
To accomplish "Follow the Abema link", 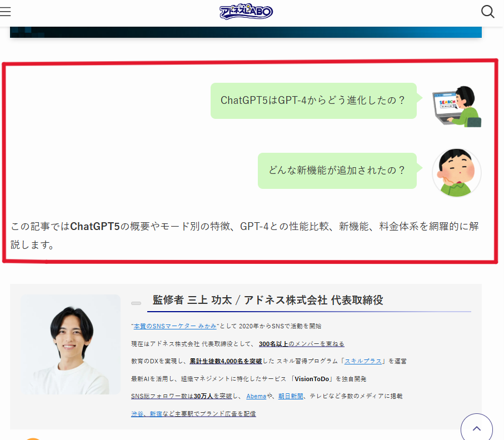I will [256, 396].
